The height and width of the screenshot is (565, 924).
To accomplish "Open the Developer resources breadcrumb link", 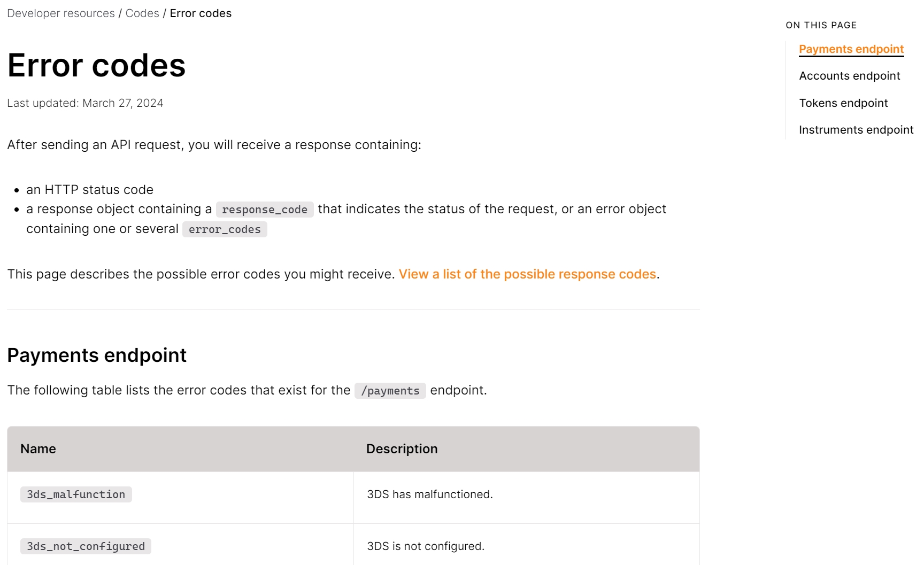I will click(61, 13).
